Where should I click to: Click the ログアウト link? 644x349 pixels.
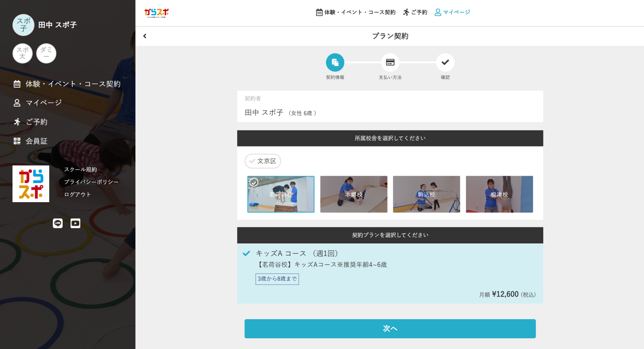point(77,194)
